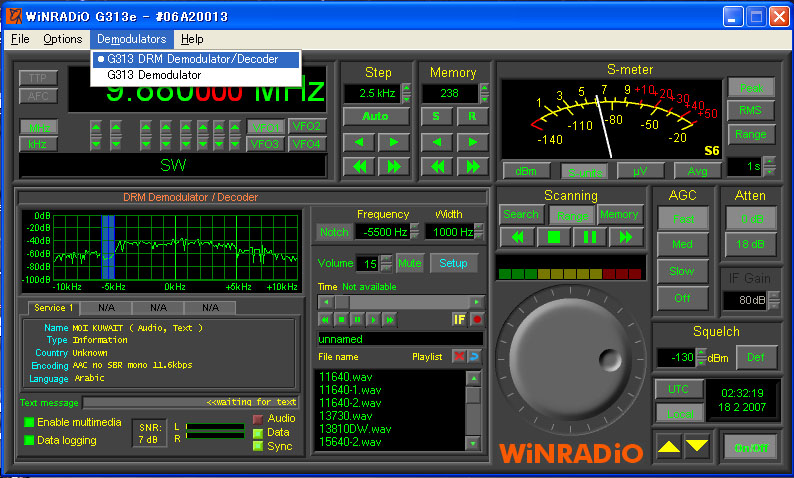Jump forward fast in Memory panel

point(472,167)
